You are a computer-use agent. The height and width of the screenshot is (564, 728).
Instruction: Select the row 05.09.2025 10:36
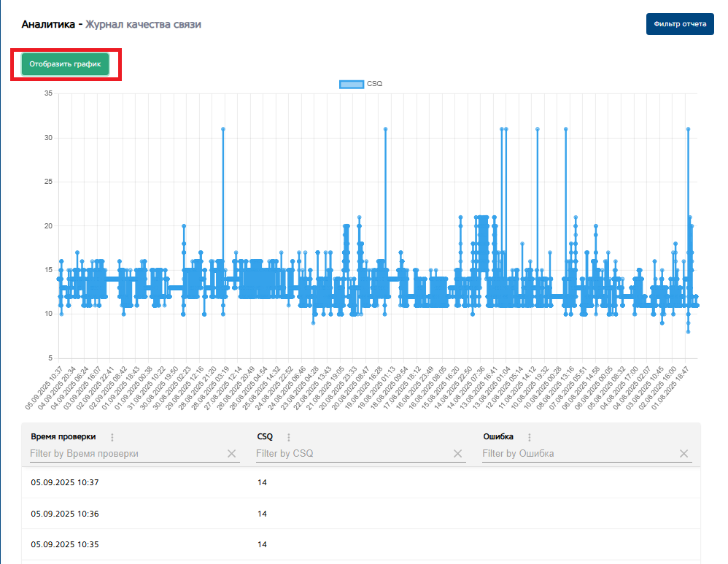361,514
